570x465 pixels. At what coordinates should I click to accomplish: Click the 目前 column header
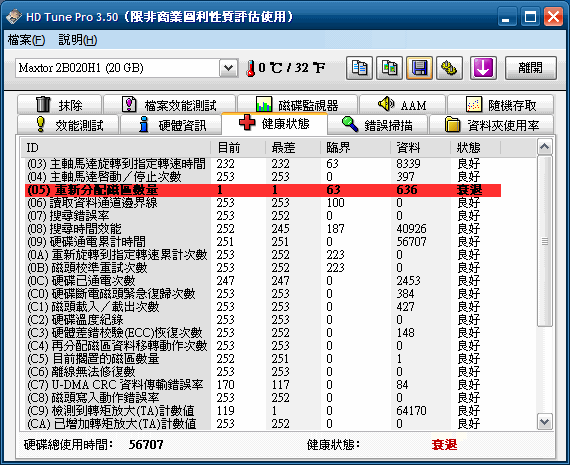click(x=238, y=148)
